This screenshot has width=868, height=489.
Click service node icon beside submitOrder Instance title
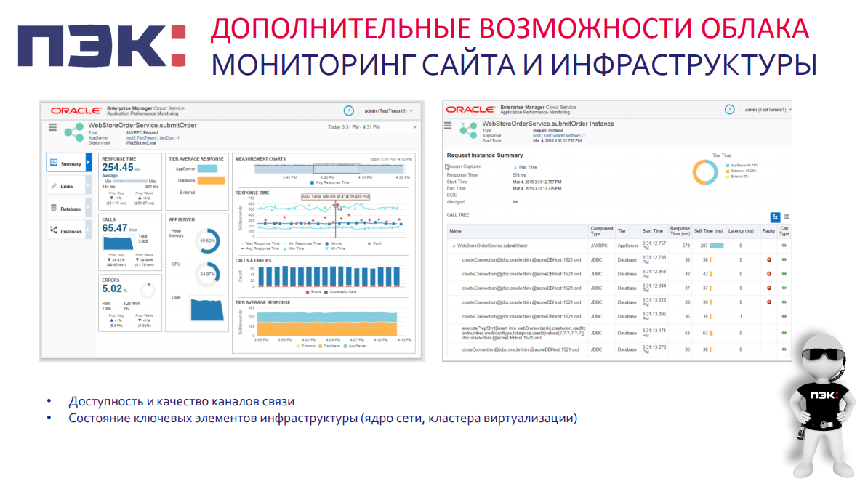[x=468, y=131]
